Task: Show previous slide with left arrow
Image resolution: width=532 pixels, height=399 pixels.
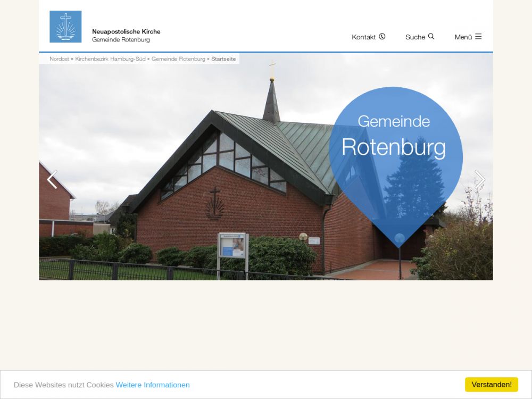Action: tap(52, 179)
